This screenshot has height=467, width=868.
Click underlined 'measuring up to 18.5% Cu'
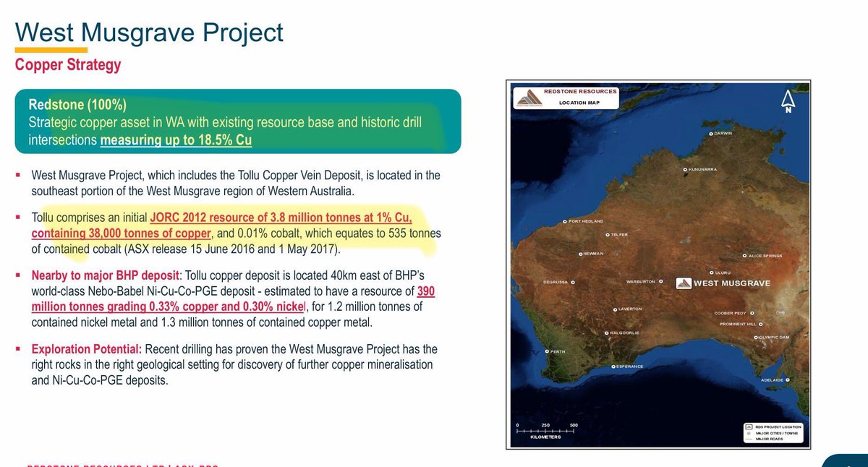176,140
